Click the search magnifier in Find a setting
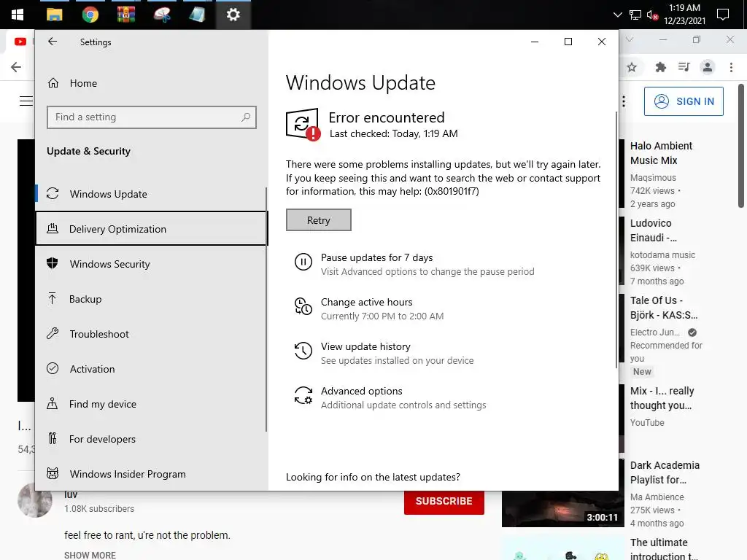 pos(246,117)
